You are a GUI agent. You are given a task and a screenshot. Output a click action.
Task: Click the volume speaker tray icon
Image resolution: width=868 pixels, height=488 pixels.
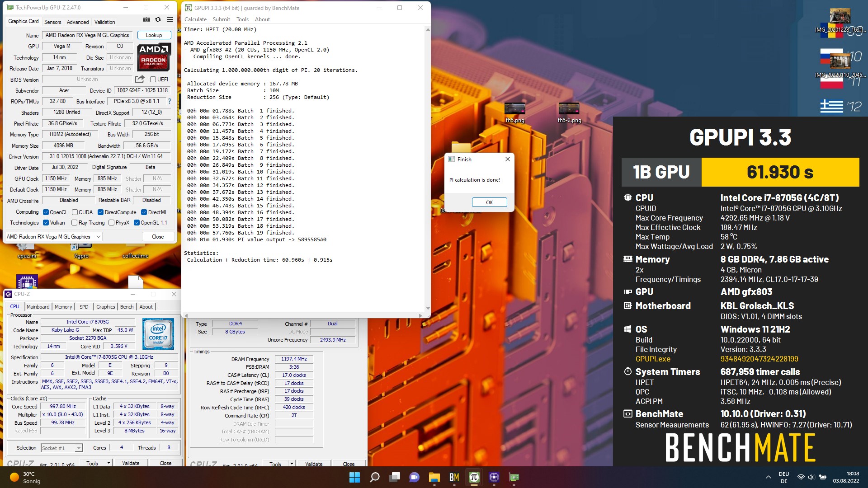[811, 477]
